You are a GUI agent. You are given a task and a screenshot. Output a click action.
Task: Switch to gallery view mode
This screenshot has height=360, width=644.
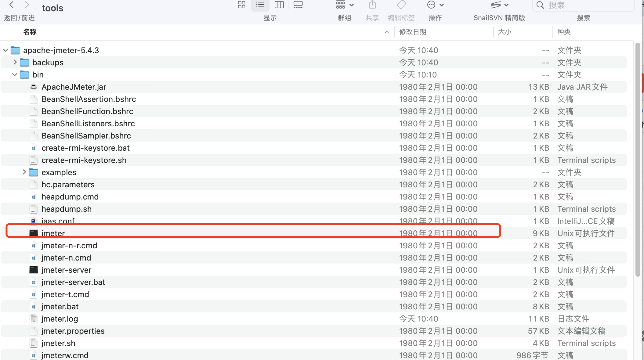point(298,5)
